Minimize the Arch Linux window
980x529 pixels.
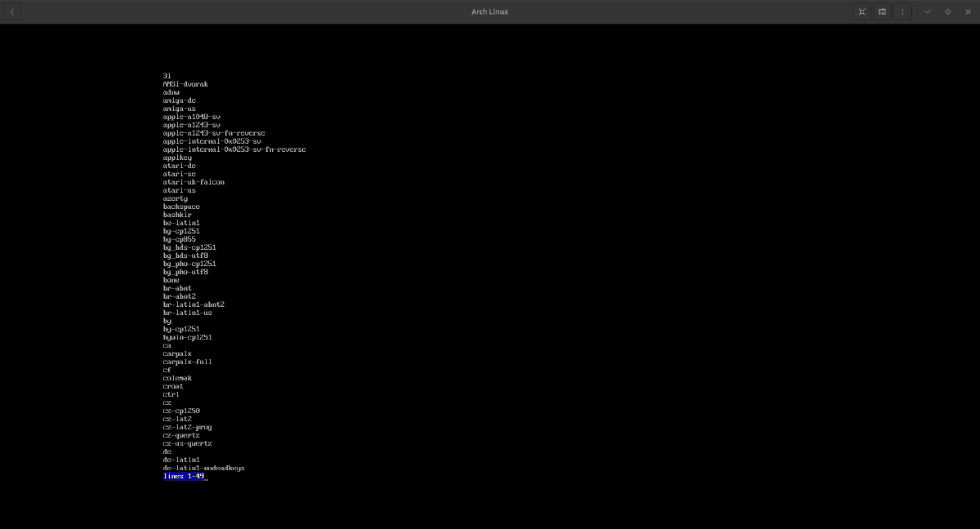[x=927, y=11]
